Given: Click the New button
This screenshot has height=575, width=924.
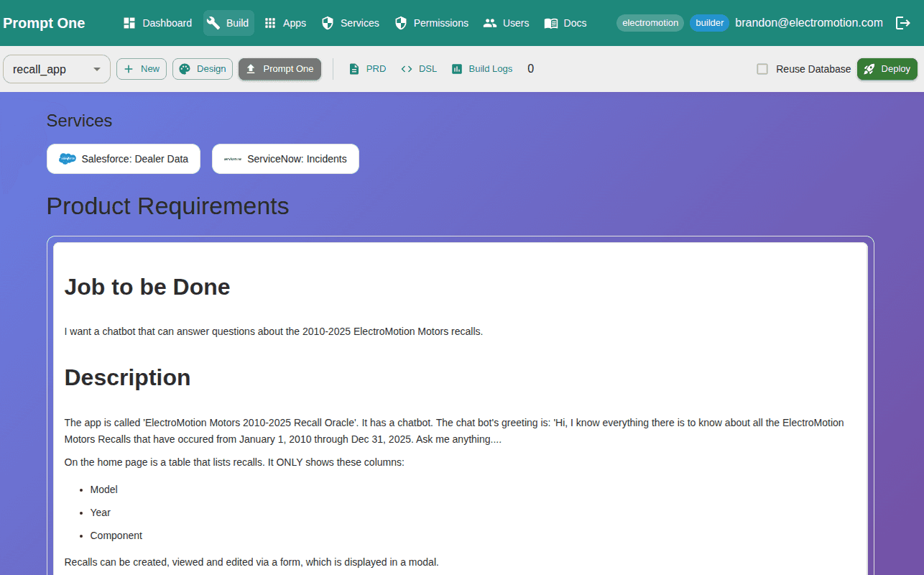Looking at the screenshot, I should pos(141,68).
